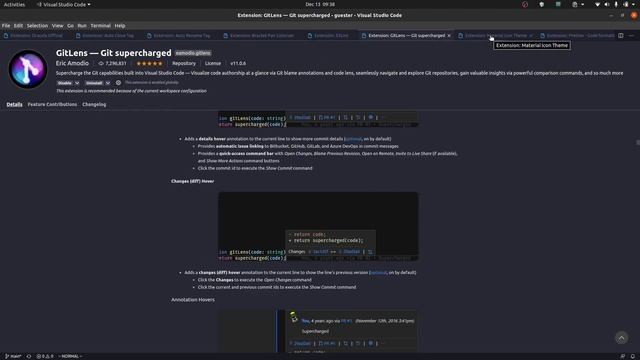Click the network icon in top bar
The height and width of the screenshot is (360, 640).
(x=597, y=4)
